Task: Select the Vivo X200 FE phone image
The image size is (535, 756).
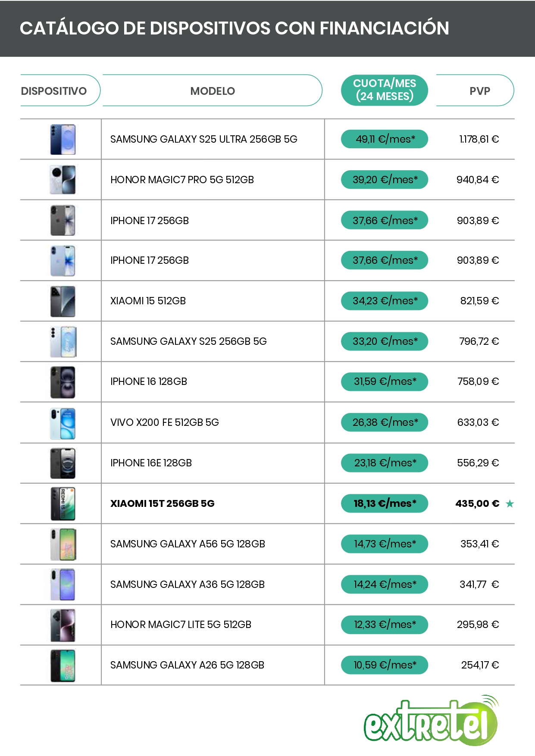Action: click(63, 423)
